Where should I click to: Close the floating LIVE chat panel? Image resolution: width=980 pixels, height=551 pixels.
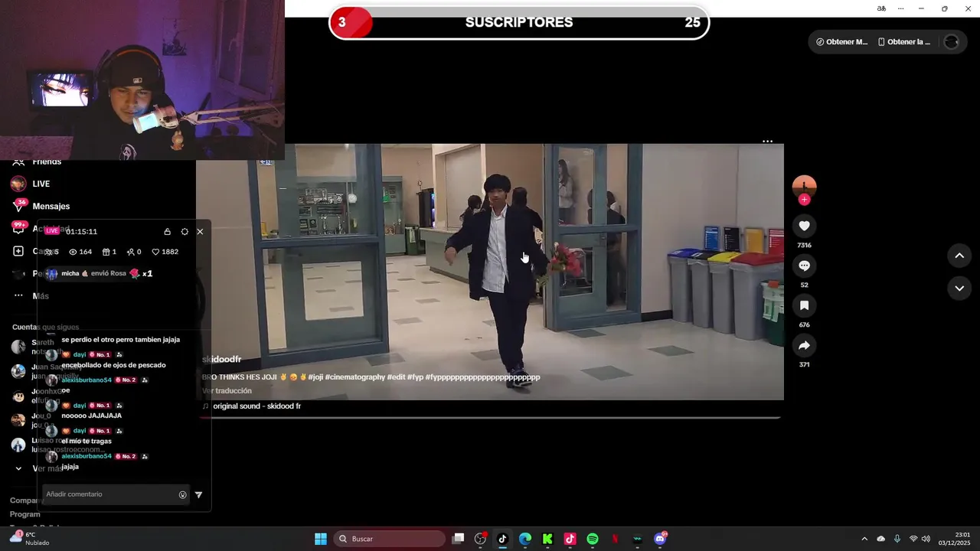(200, 232)
